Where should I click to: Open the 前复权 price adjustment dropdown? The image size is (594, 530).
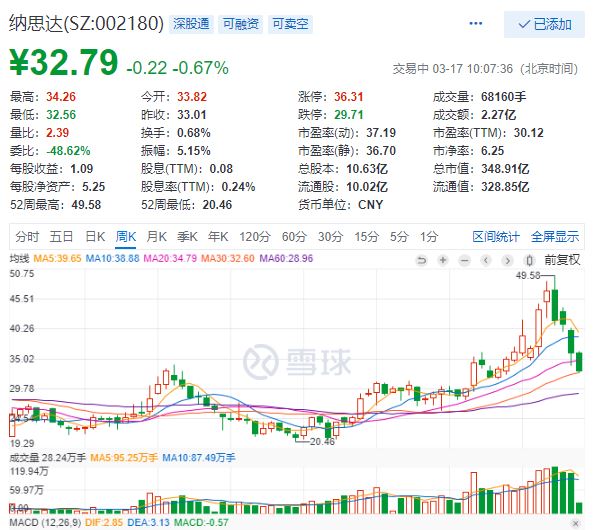coord(562,260)
